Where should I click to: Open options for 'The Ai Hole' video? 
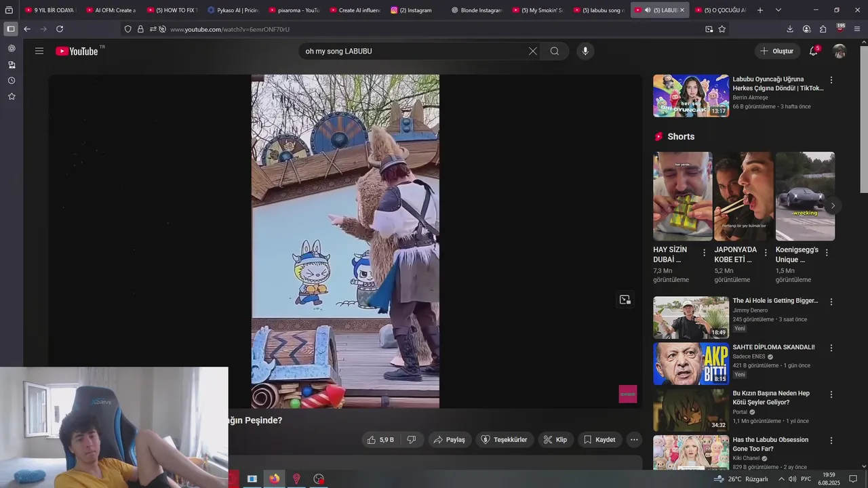(x=831, y=302)
